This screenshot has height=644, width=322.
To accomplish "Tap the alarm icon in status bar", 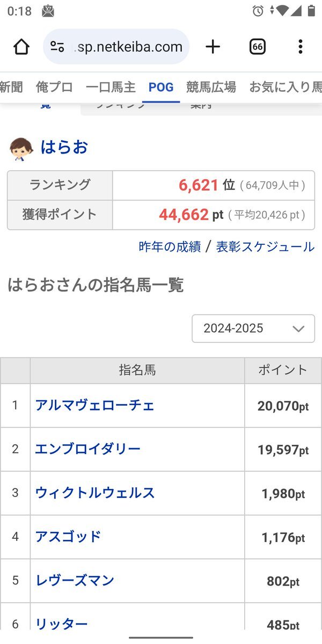I will pyautogui.click(x=258, y=11).
